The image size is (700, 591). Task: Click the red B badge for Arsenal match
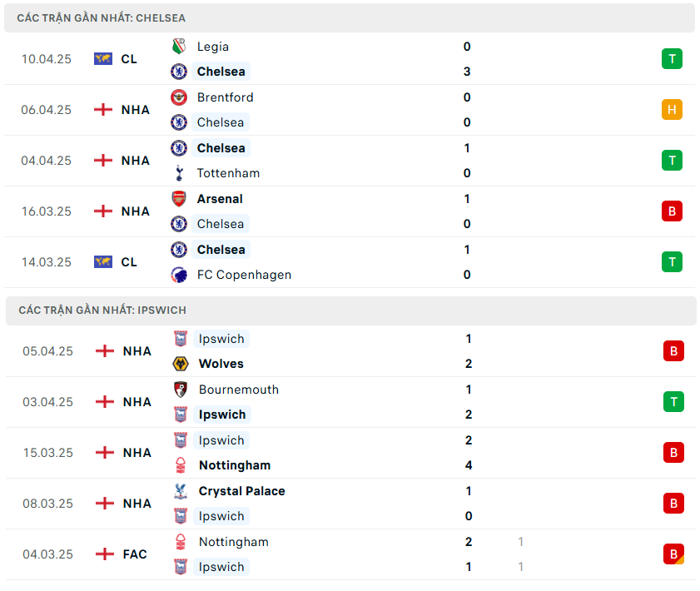(672, 211)
